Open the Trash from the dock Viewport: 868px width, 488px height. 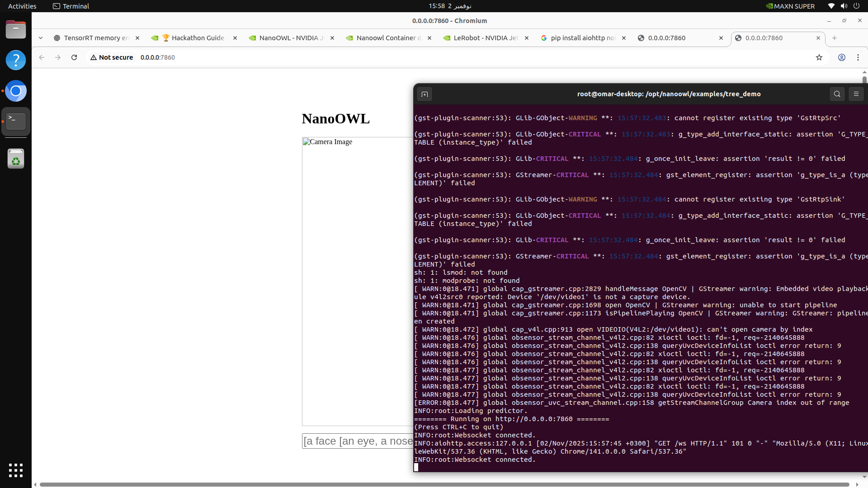point(16,159)
